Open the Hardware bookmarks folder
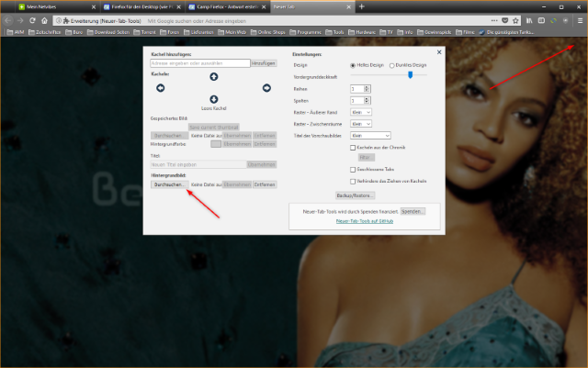Viewport: 588px width, 368px height. tap(362, 32)
